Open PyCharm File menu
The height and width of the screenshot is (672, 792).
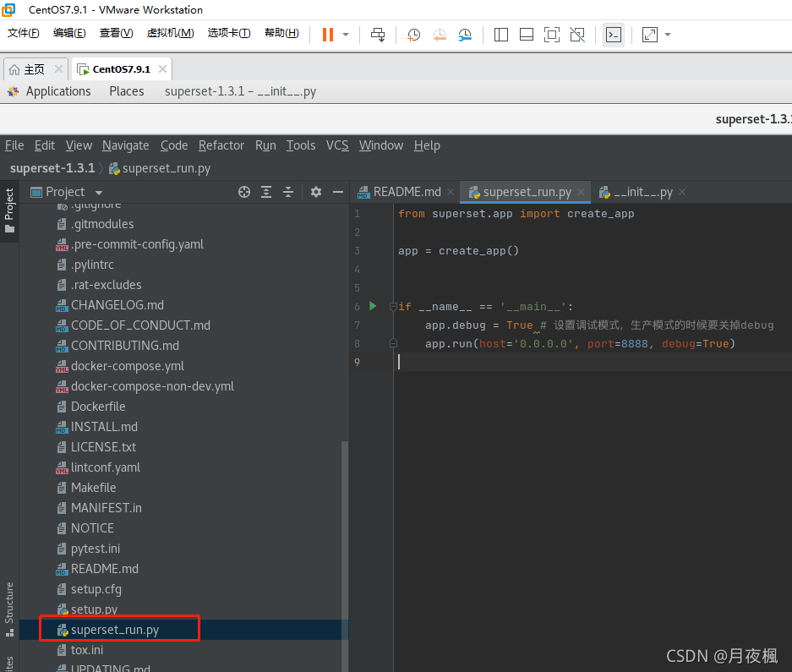14,145
